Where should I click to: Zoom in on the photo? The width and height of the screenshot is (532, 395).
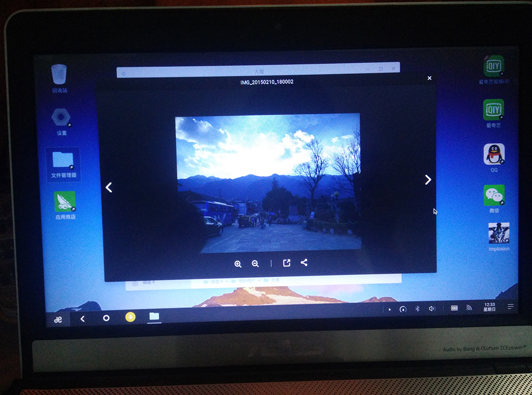[x=238, y=264]
